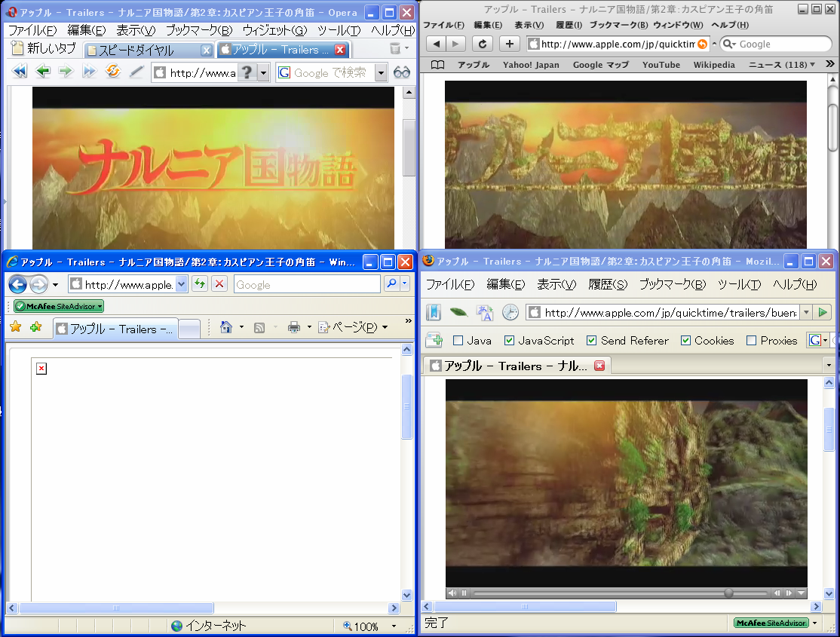Open the 履歴(I) menu in Safari
The width and height of the screenshot is (840, 637).
coord(569,25)
